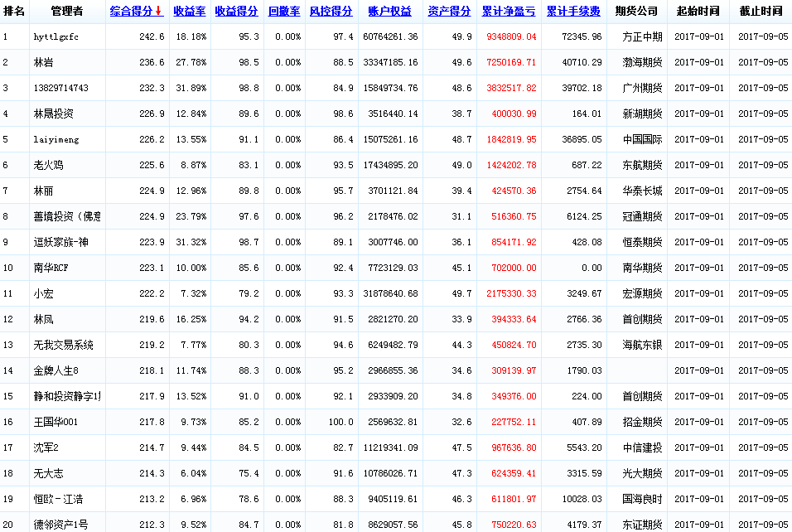Select manager name 逗妖家族-神

[x=60, y=242]
